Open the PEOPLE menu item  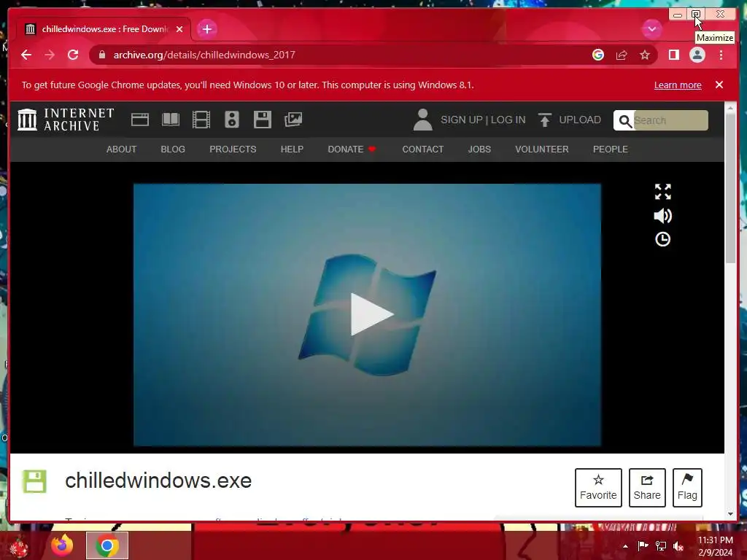pos(611,149)
